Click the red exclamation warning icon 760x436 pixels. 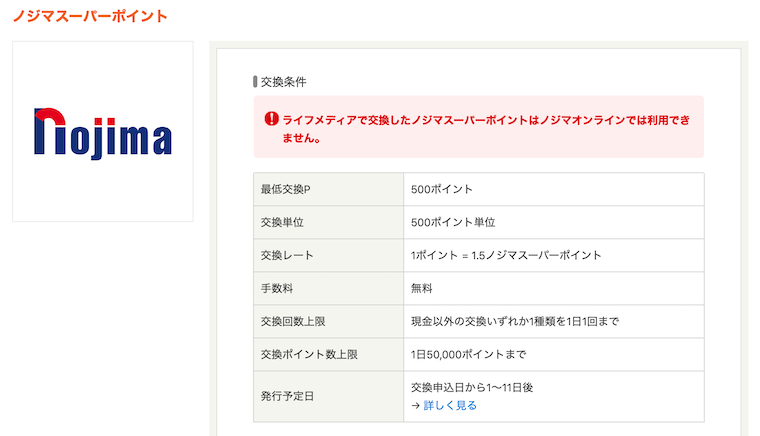pyautogui.click(x=271, y=119)
